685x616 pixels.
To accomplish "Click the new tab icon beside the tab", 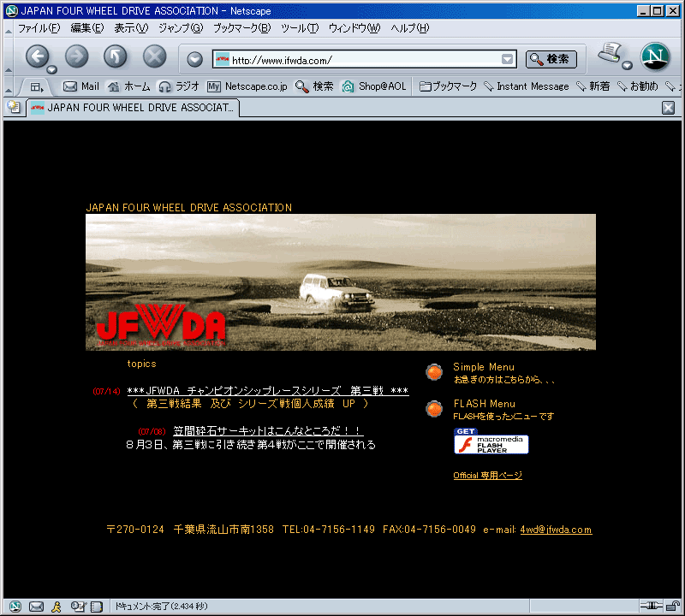I will tap(14, 107).
